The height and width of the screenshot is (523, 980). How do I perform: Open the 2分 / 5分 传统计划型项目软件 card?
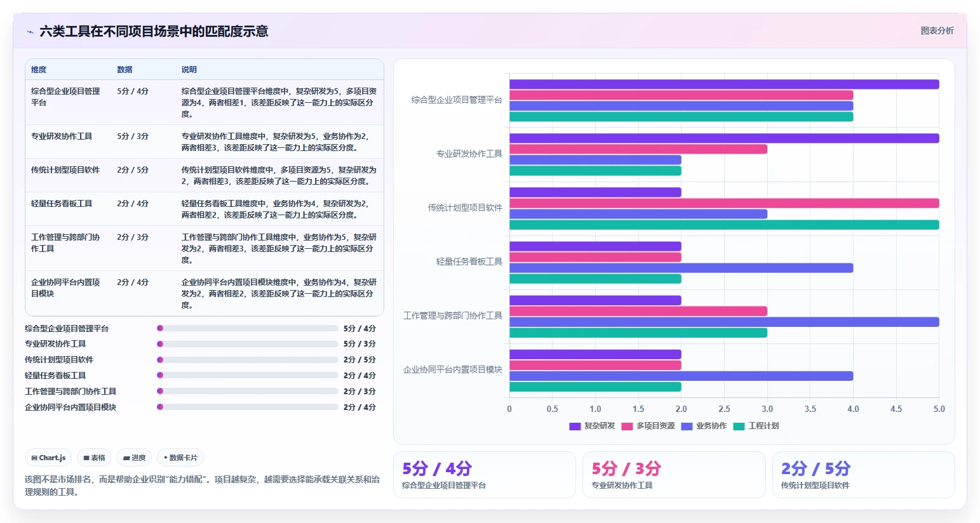pyautogui.click(x=864, y=475)
